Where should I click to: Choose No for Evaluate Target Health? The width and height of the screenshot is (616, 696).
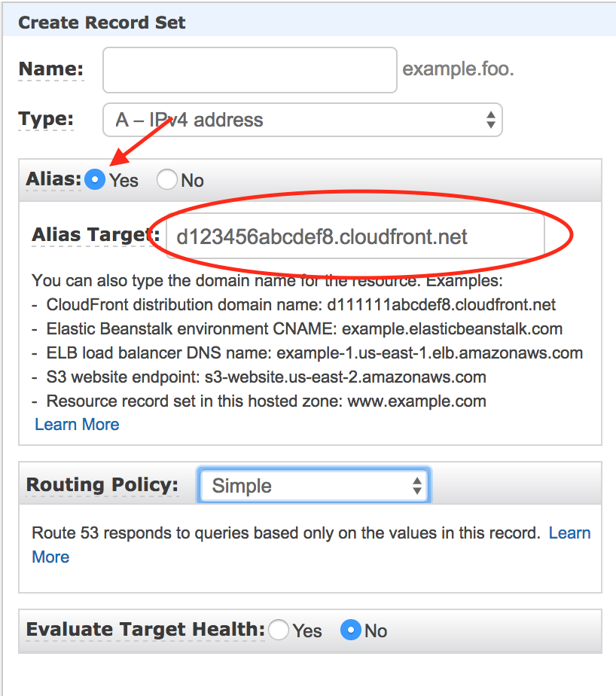tap(351, 630)
